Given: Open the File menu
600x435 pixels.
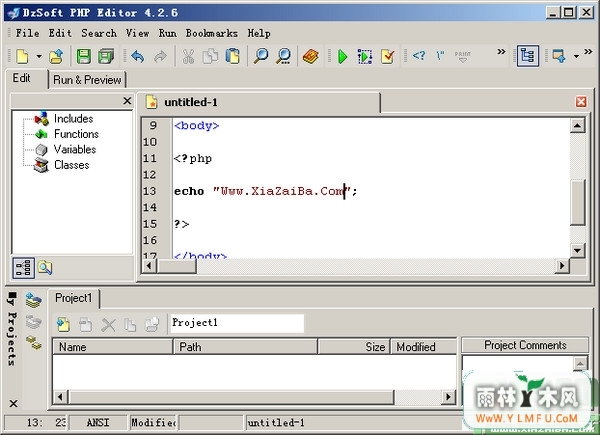Looking at the screenshot, I should pos(27,33).
